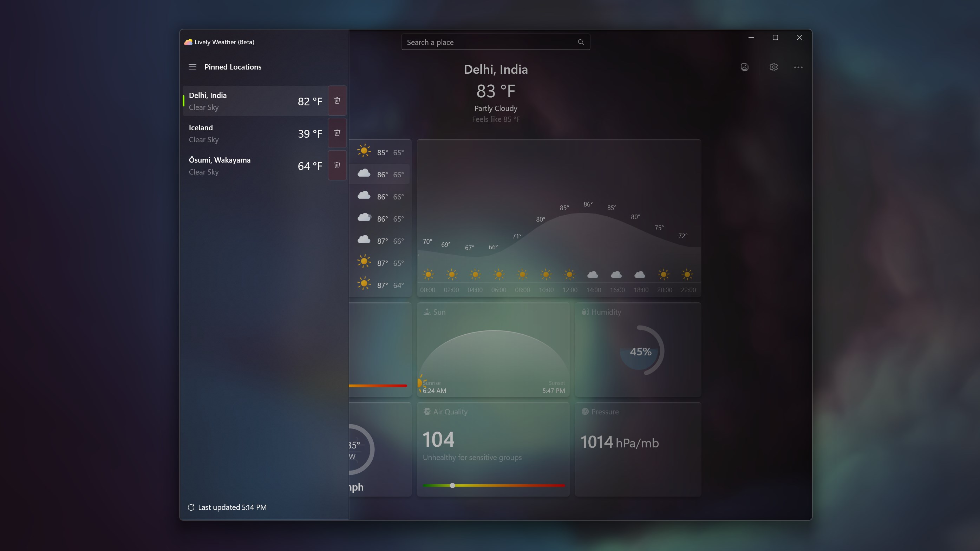This screenshot has width=980, height=551.
Task: Delete the Iceland pinned location
Action: [x=337, y=133]
